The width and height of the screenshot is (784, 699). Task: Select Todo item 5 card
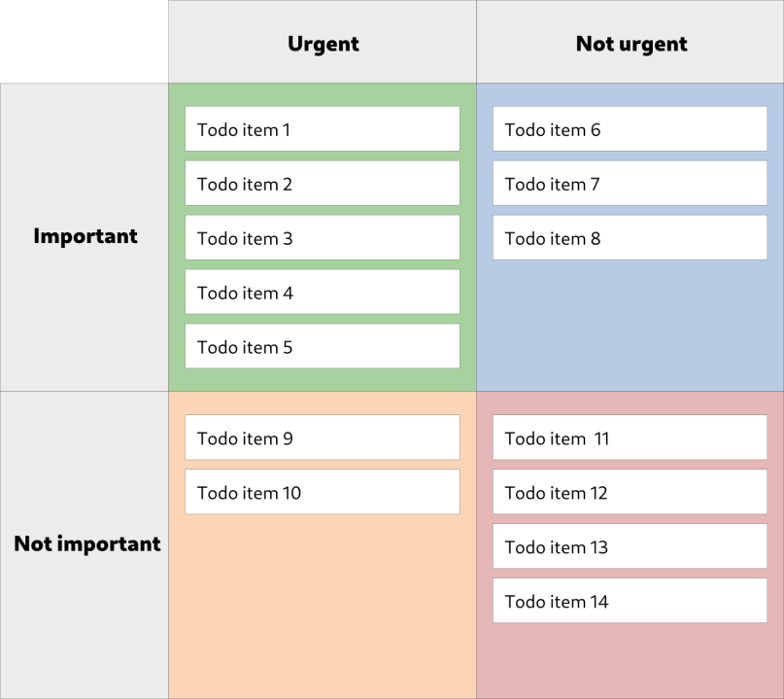point(322,347)
